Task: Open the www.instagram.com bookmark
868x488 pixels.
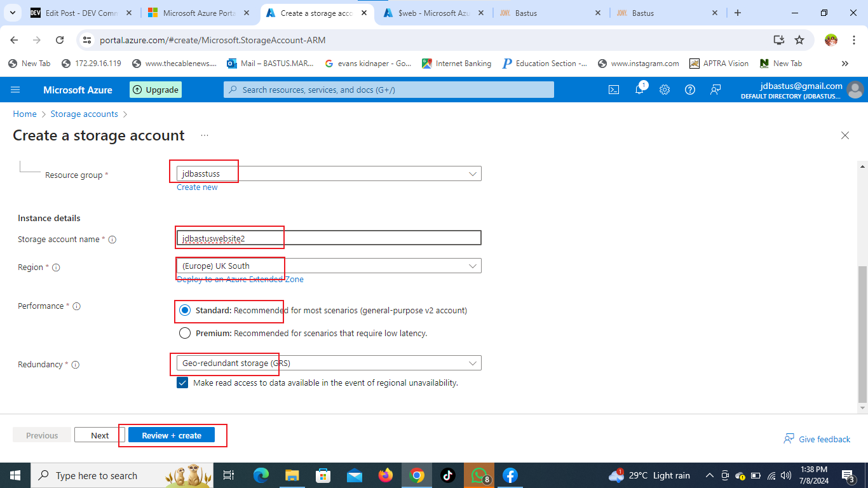Action: coord(638,64)
